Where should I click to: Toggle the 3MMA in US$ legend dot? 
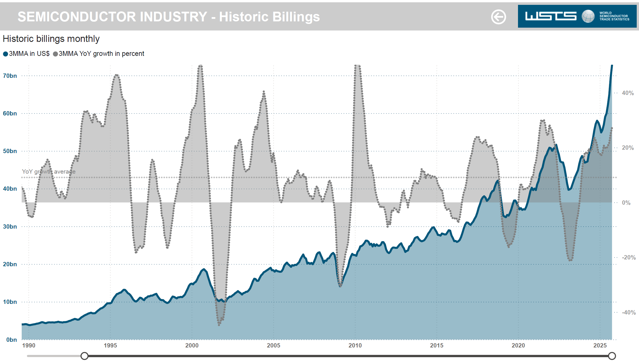(x=5, y=54)
